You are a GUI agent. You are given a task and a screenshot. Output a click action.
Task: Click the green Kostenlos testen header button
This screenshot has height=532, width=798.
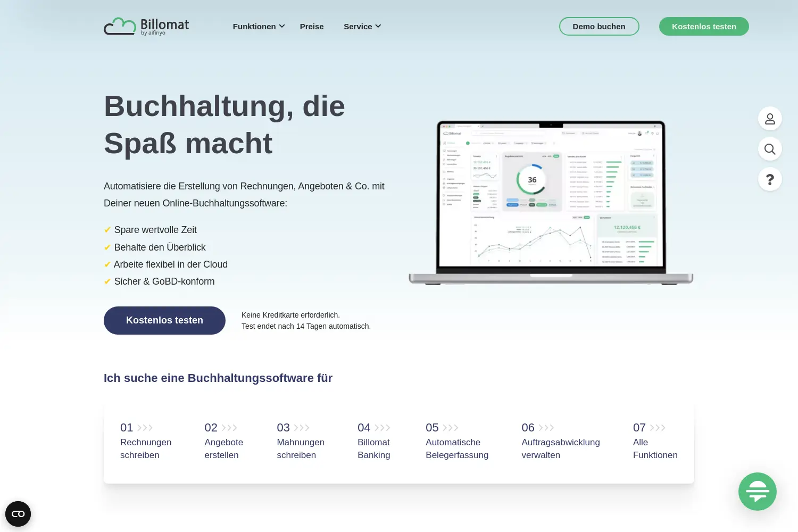pyautogui.click(x=704, y=27)
